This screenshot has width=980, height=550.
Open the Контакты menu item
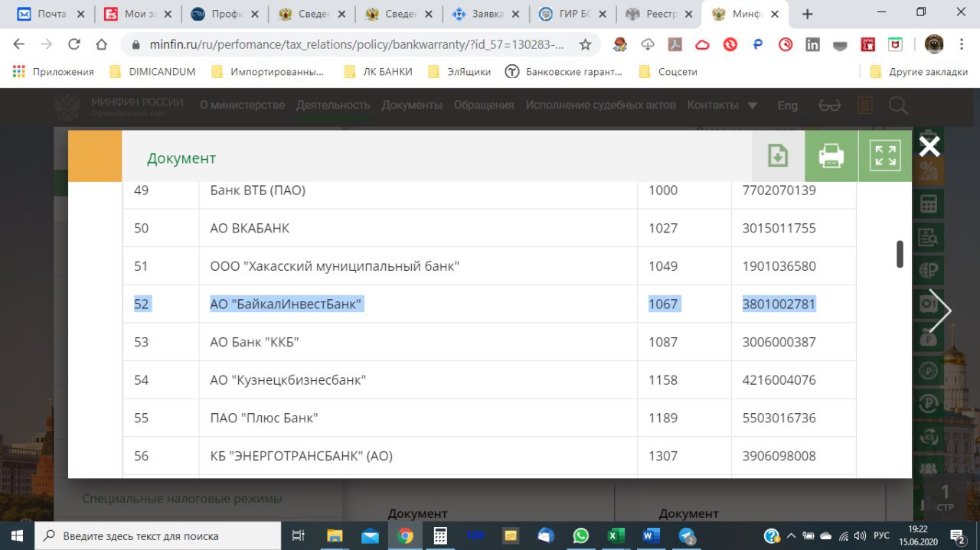pos(713,106)
